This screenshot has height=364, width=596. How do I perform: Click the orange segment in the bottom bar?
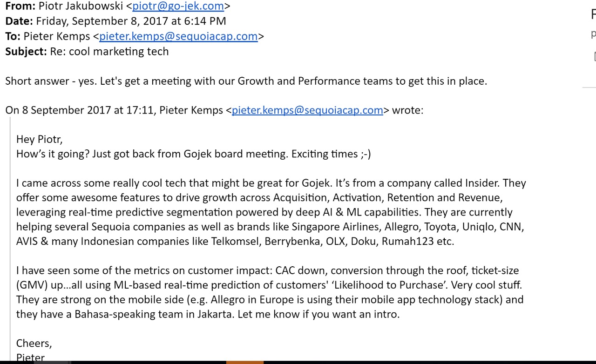point(245,362)
